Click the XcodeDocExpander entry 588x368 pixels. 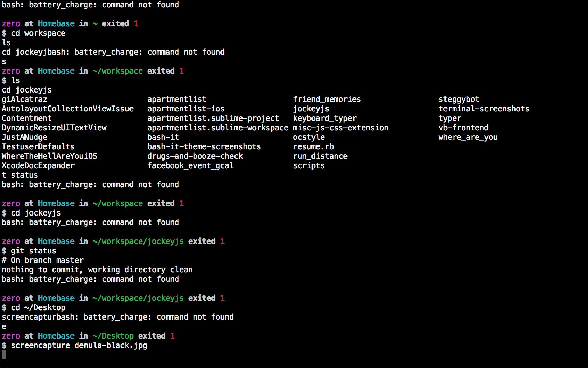click(38, 166)
